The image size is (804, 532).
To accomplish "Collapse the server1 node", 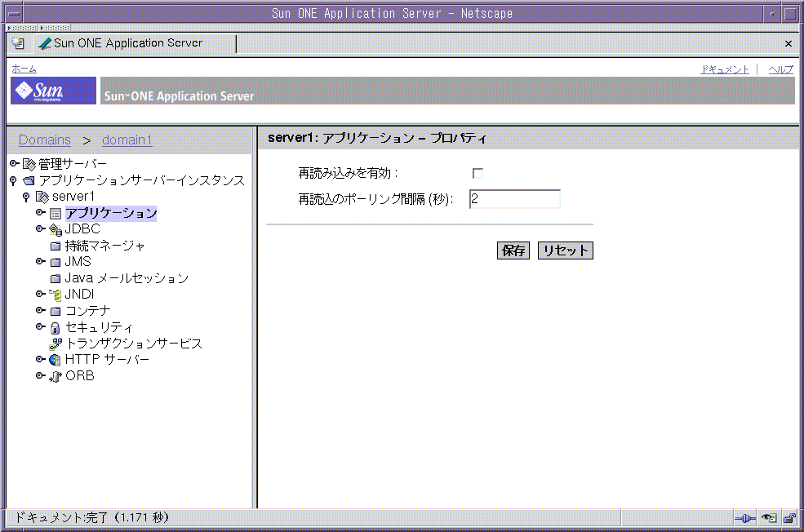I will [x=26, y=197].
